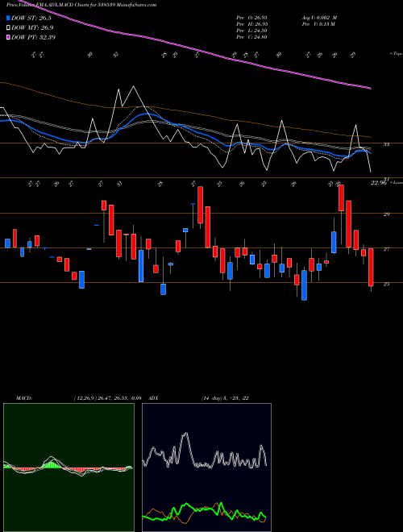Open the dark blue ADX indicator panel
The height and width of the screenshot is (532, 403).
206,468
